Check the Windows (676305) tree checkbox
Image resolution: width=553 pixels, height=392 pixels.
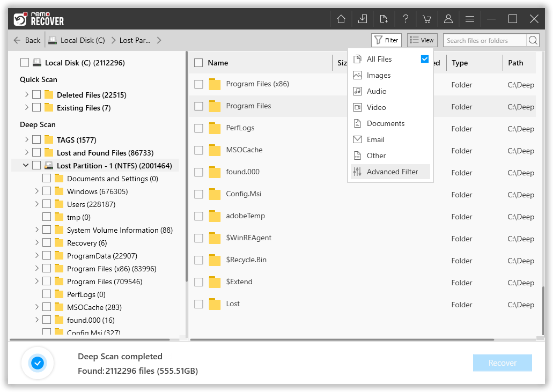47,191
